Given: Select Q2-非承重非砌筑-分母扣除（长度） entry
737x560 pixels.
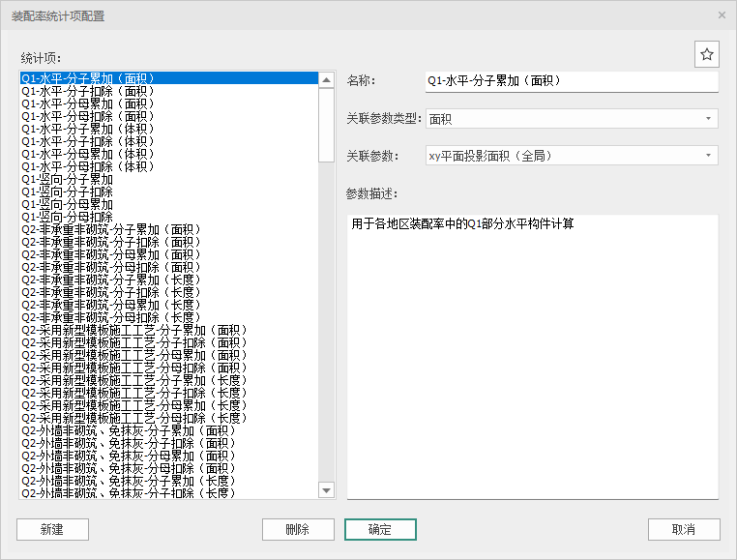Looking at the screenshot, I should (111, 317).
